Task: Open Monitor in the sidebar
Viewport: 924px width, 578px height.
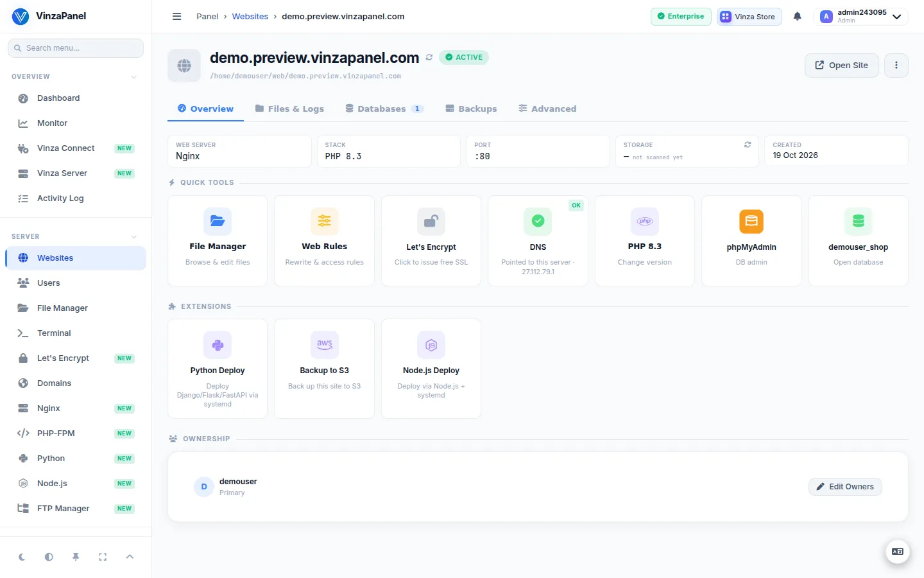Action: [76, 123]
